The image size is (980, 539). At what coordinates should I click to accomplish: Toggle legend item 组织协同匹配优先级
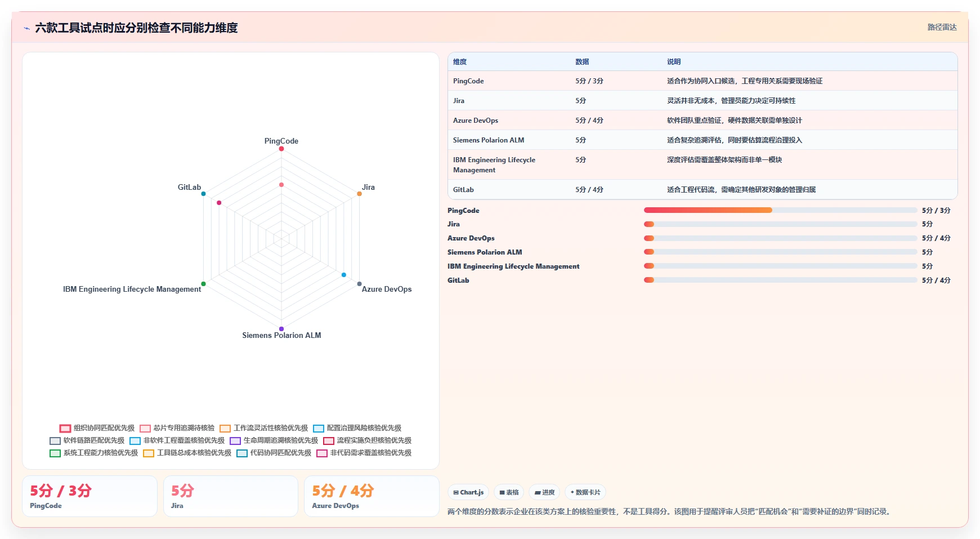(97, 428)
